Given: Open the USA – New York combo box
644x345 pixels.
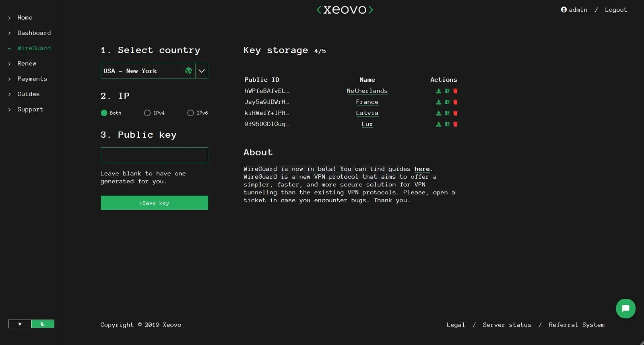Looking at the screenshot, I should click(x=154, y=71).
